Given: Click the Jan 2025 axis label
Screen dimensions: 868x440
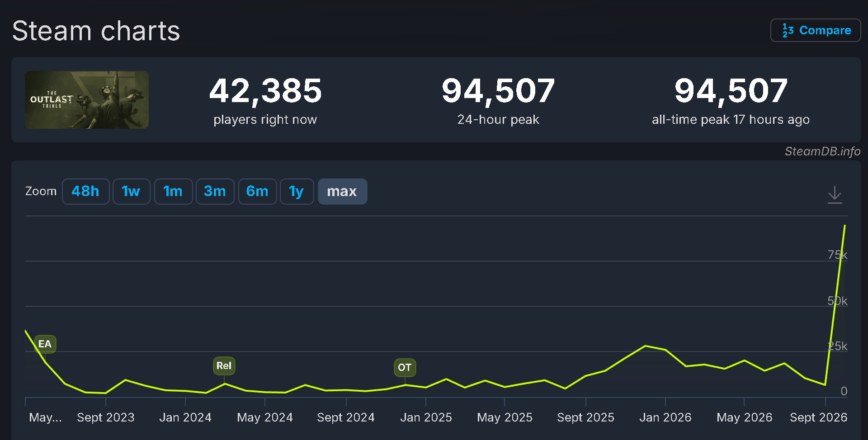Looking at the screenshot, I should pos(426,417).
